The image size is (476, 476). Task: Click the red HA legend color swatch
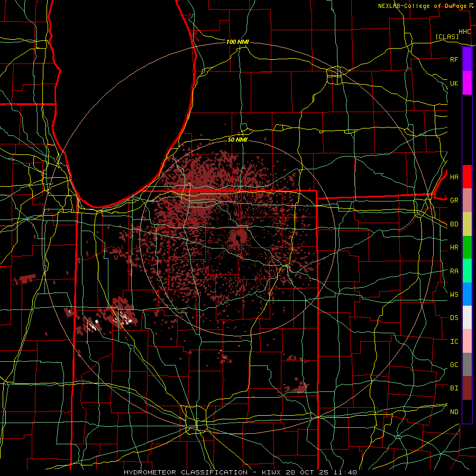coord(467,177)
